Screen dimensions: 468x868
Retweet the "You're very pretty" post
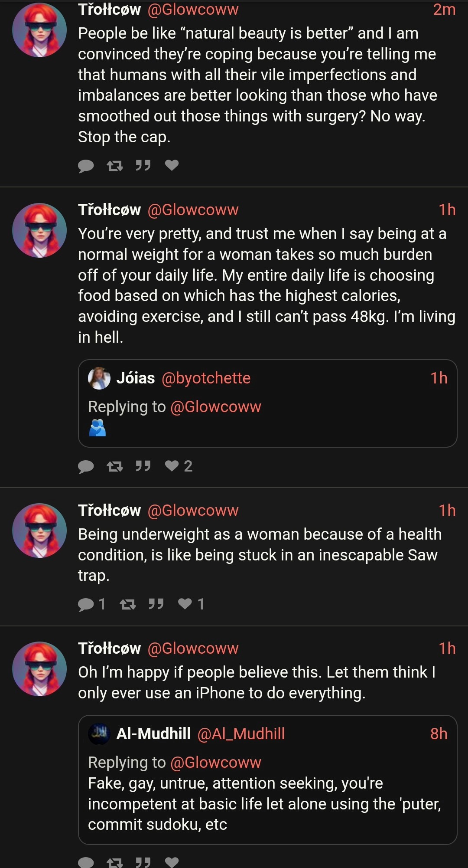click(115, 466)
